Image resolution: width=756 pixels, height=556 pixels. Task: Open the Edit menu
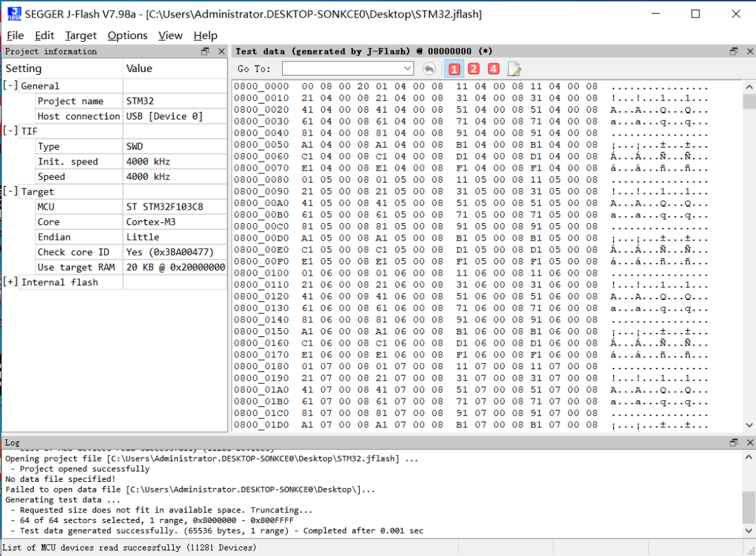click(44, 36)
